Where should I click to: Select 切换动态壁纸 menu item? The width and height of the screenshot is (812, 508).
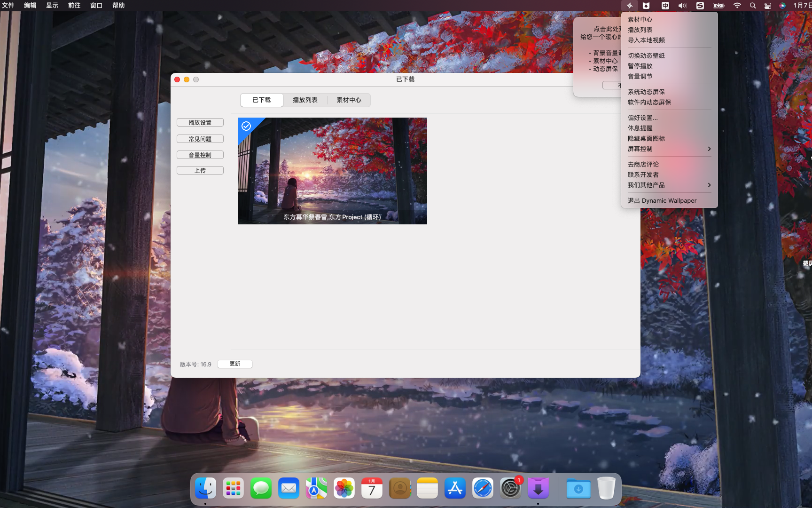[669, 56]
